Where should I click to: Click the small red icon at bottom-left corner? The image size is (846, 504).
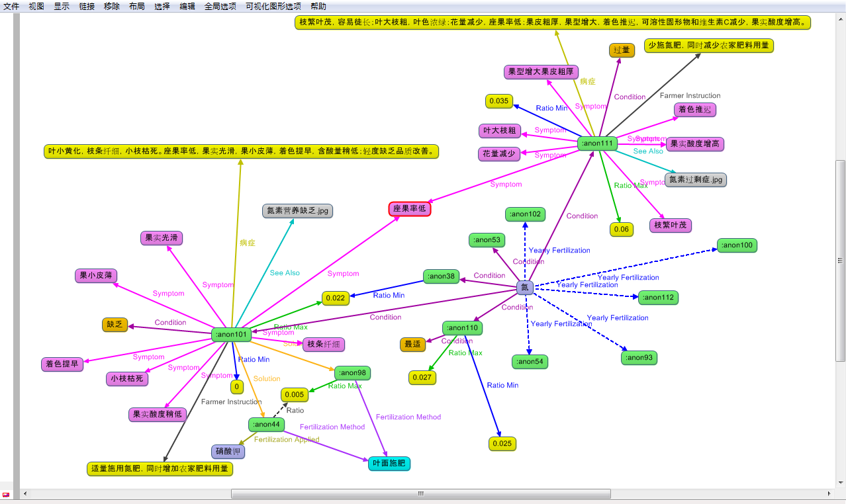(x=6, y=494)
